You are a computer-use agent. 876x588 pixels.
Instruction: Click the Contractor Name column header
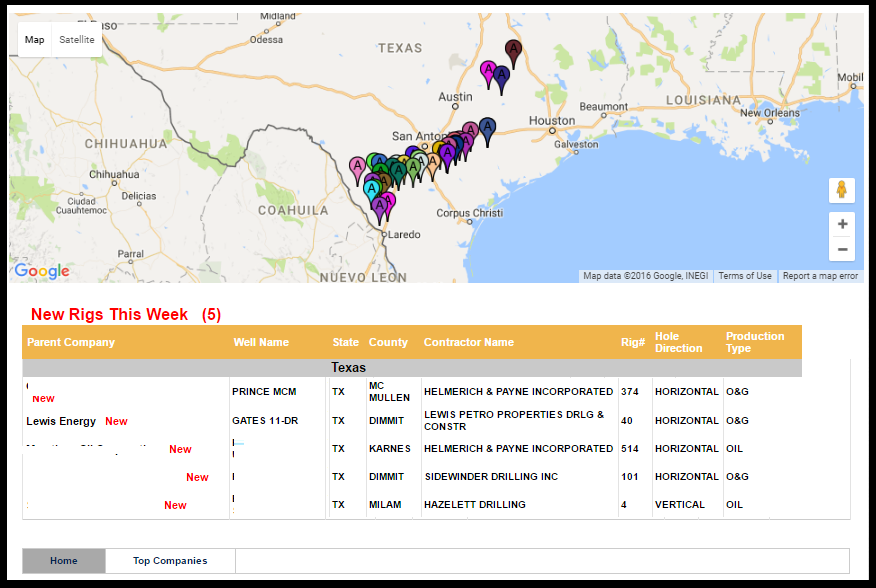[469, 342]
